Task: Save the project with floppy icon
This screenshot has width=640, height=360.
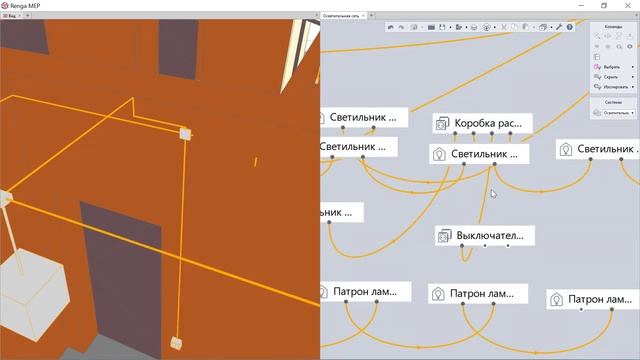Action: click(x=442, y=27)
